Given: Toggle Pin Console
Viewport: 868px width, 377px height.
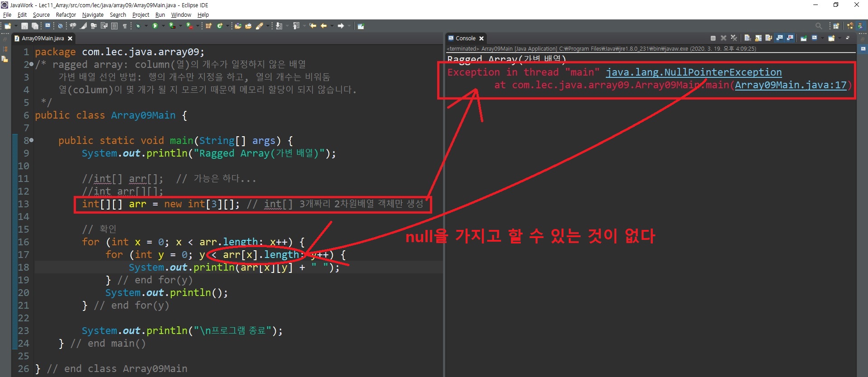Looking at the screenshot, I should 804,38.
